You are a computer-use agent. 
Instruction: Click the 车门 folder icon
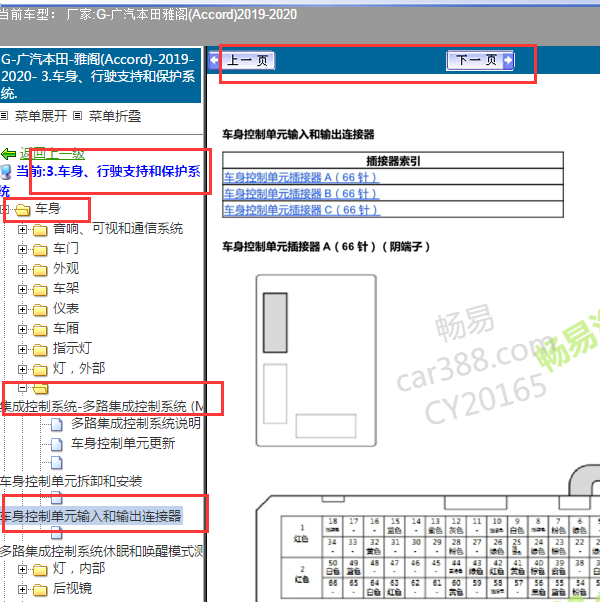coord(40,250)
